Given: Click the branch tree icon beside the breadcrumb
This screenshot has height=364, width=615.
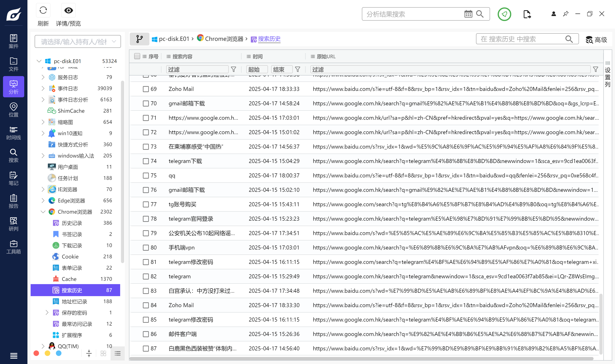Looking at the screenshot, I should pyautogui.click(x=139, y=39).
